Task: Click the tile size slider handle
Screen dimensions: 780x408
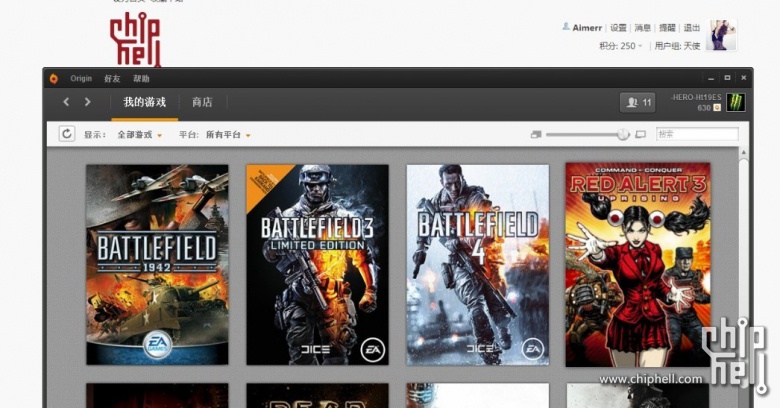Action: click(623, 134)
